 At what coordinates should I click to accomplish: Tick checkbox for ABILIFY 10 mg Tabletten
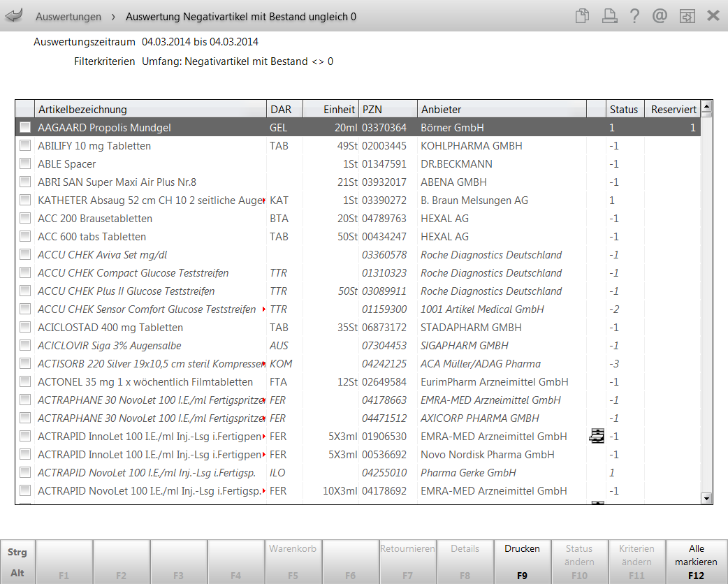[x=25, y=145]
